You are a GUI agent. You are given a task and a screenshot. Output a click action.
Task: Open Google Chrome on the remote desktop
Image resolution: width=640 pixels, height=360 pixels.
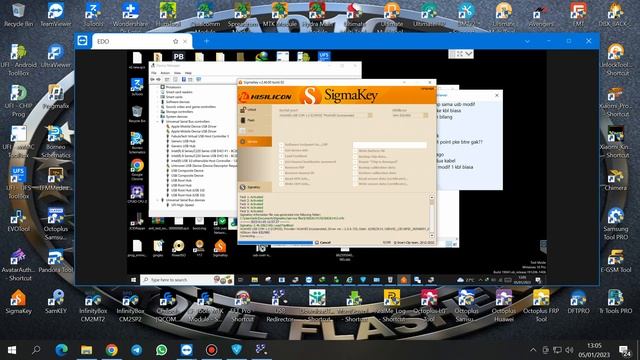tap(137, 169)
